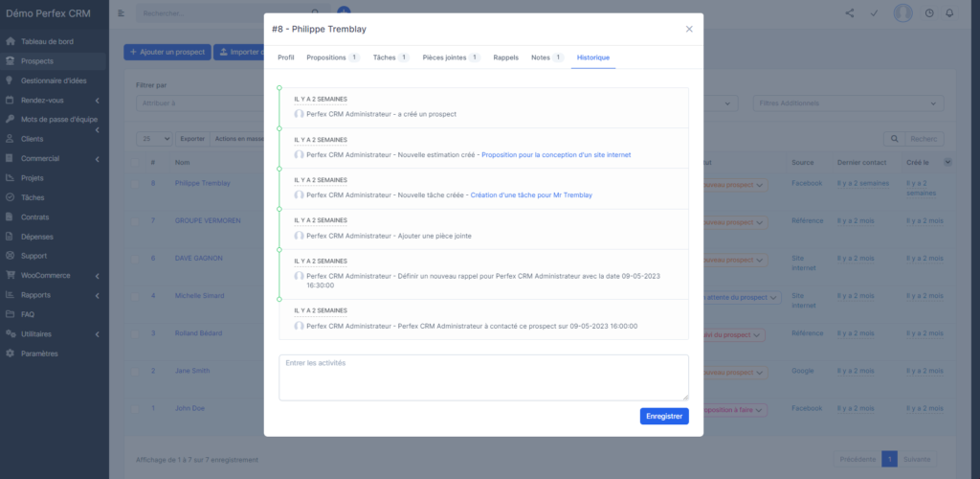This screenshot has width=980, height=479.
Task: Expand the Rendez-vous submenu chevron
Action: 98,100
